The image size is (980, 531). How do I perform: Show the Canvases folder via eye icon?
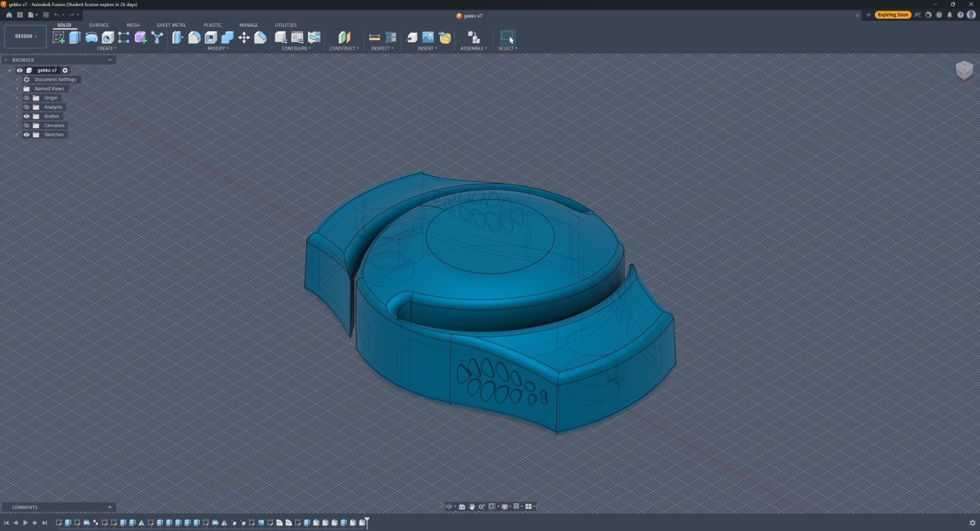[x=26, y=126]
